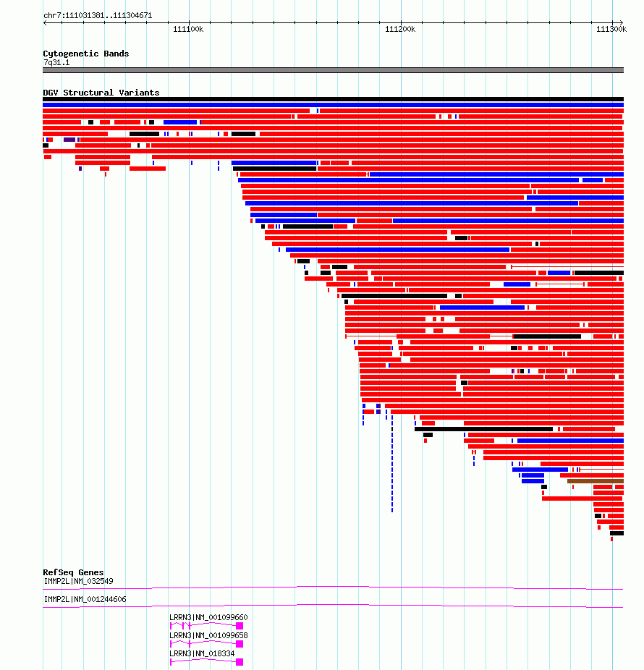Select the magenta exon box of LRRN3 NM_001099660
Screen dimensions: 644x670
tap(240, 626)
